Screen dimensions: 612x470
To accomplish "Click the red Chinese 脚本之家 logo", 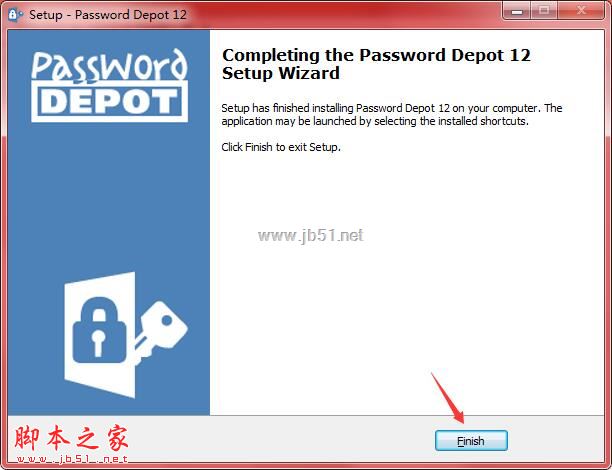I will (72, 438).
